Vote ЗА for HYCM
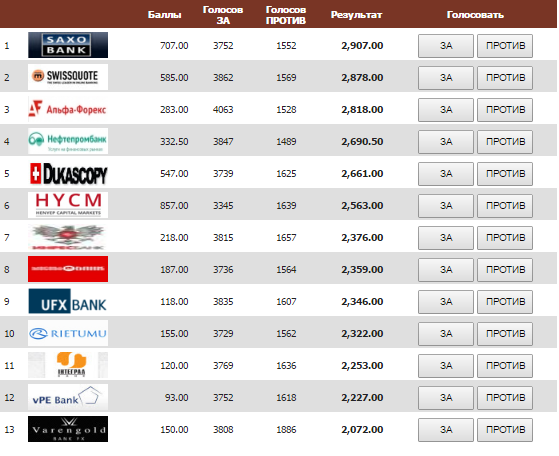Viewport: 559px width, 456px height. click(446, 206)
